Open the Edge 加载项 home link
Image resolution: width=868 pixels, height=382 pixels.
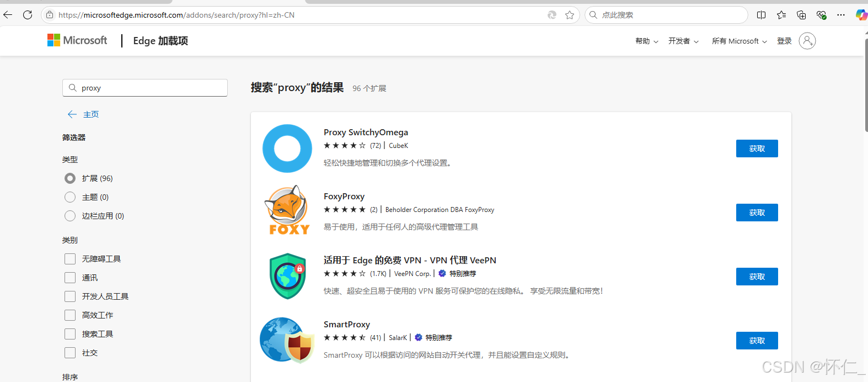(160, 41)
